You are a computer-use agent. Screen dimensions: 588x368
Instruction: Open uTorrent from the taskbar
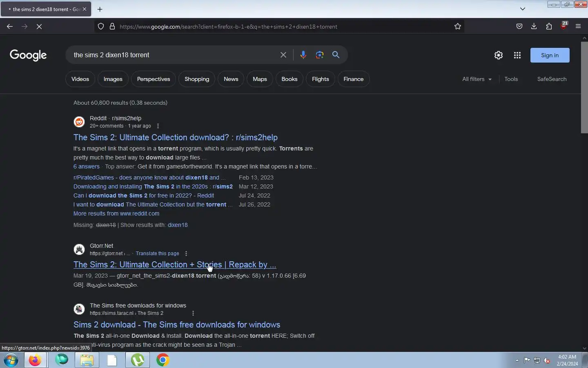tap(138, 360)
